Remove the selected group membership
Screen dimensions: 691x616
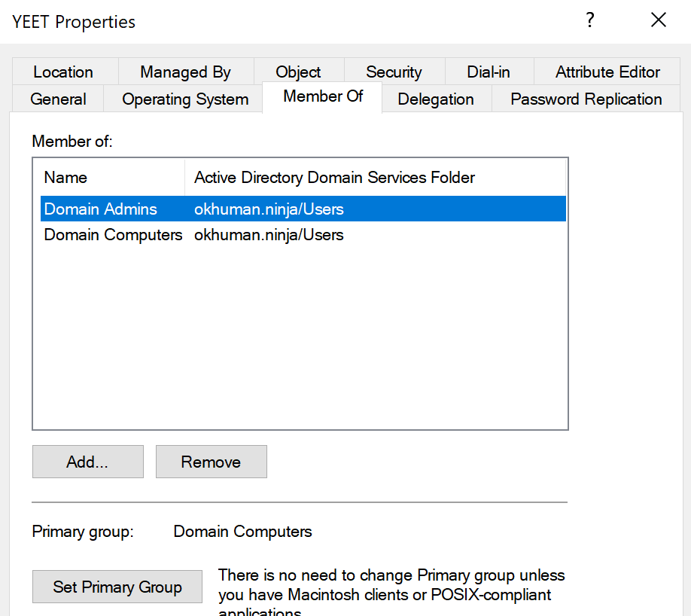pyautogui.click(x=211, y=462)
